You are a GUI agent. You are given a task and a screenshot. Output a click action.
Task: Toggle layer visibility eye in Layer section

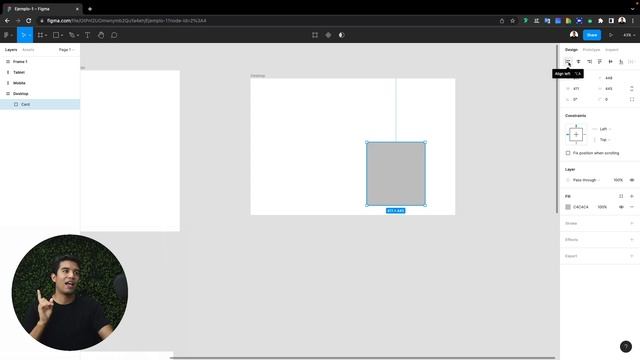pos(631,180)
